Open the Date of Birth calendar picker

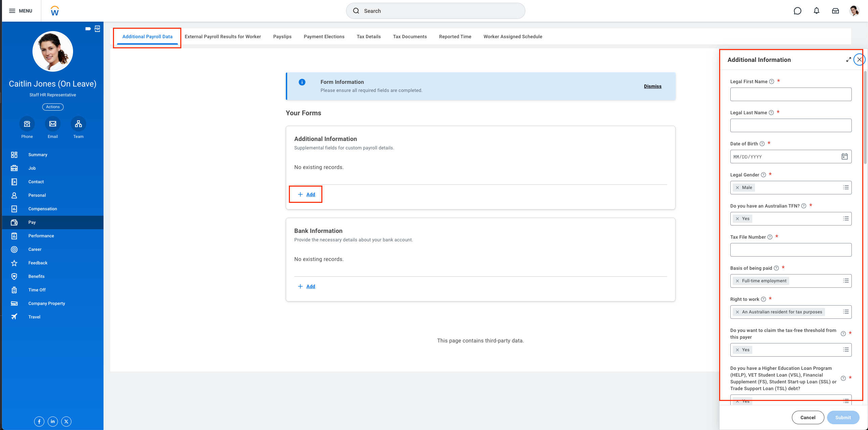[845, 157]
